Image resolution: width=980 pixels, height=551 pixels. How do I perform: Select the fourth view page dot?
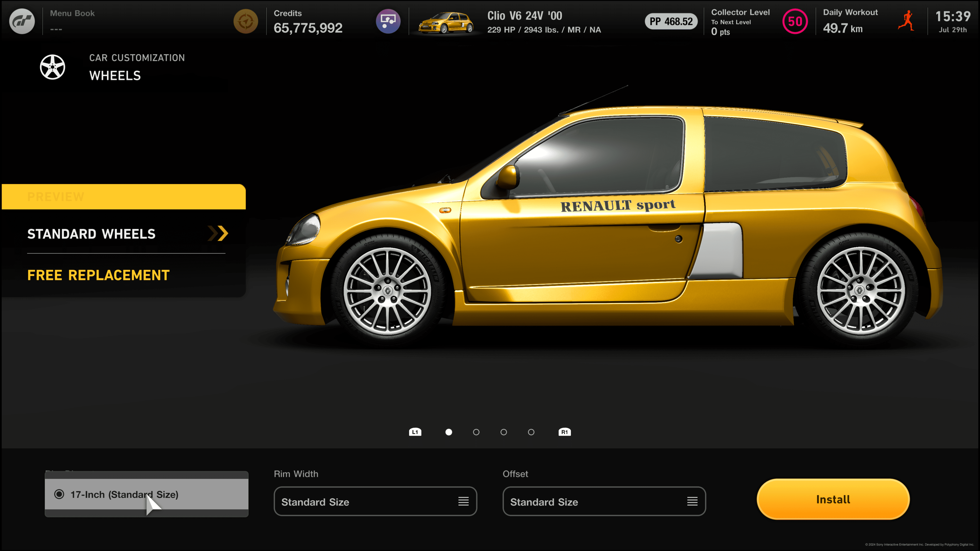point(531,432)
